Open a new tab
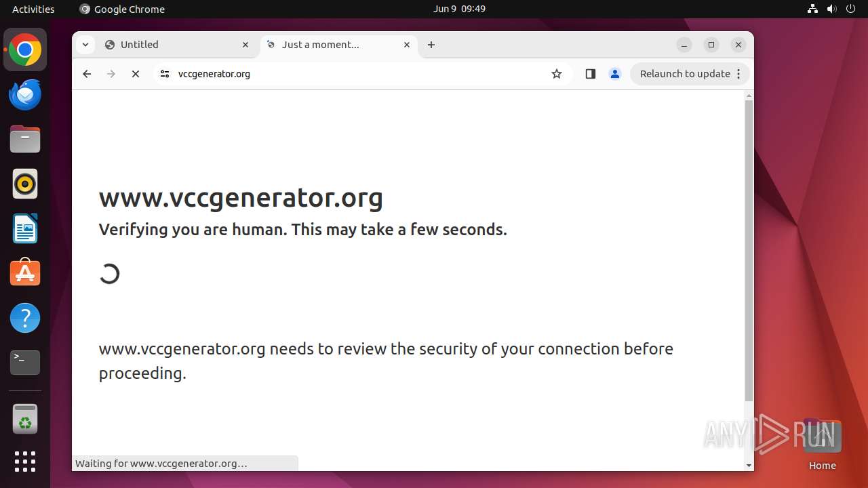The image size is (868, 488). click(431, 45)
